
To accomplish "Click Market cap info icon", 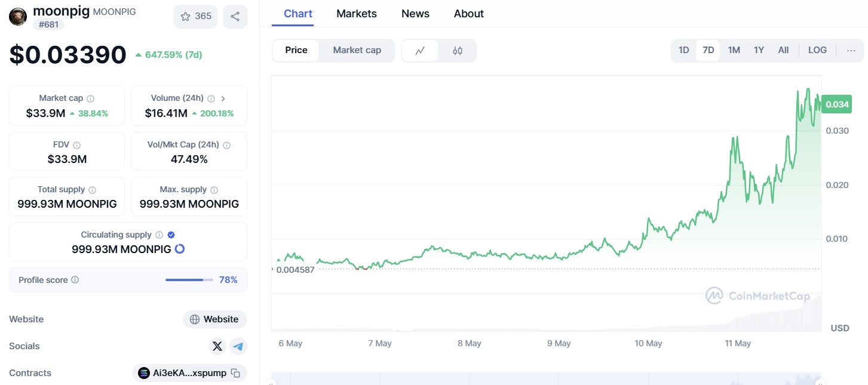I will pos(91,98).
